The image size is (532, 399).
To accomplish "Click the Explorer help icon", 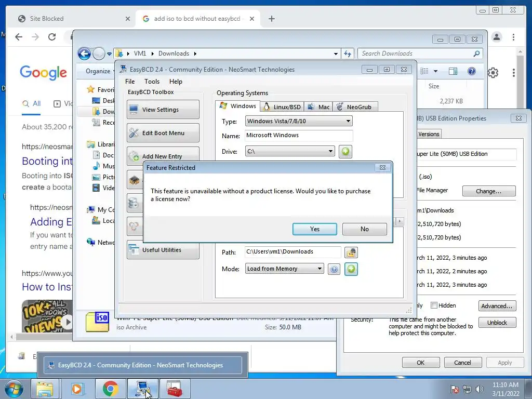I will (472, 71).
